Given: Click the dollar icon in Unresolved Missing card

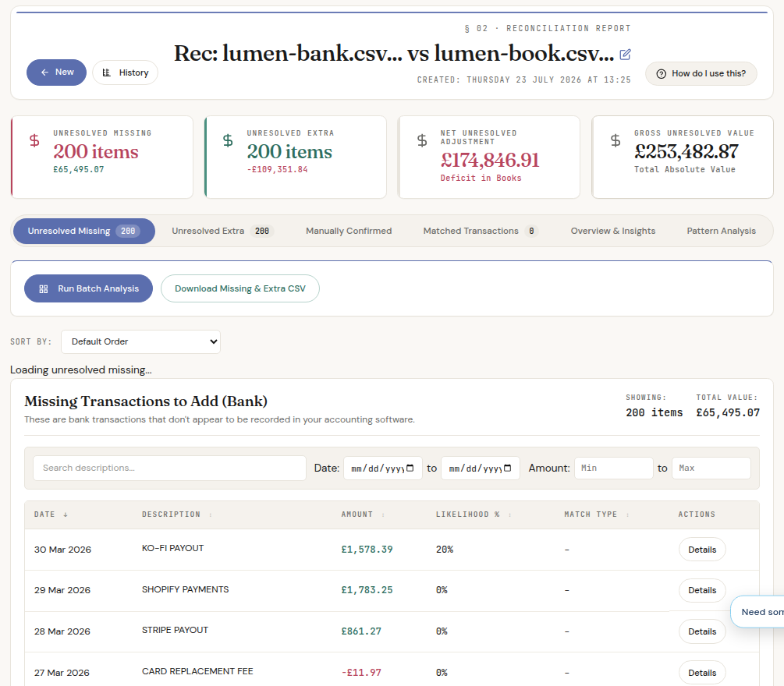Looking at the screenshot, I should point(34,140).
